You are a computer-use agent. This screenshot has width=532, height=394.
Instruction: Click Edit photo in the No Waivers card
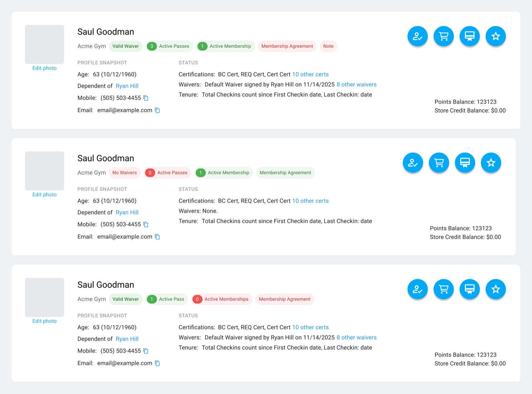click(x=45, y=195)
